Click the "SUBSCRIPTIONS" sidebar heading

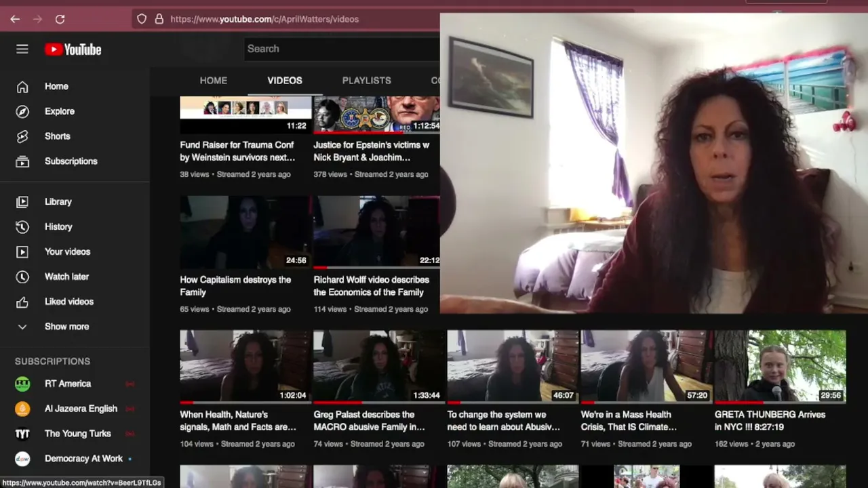[52, 361]
